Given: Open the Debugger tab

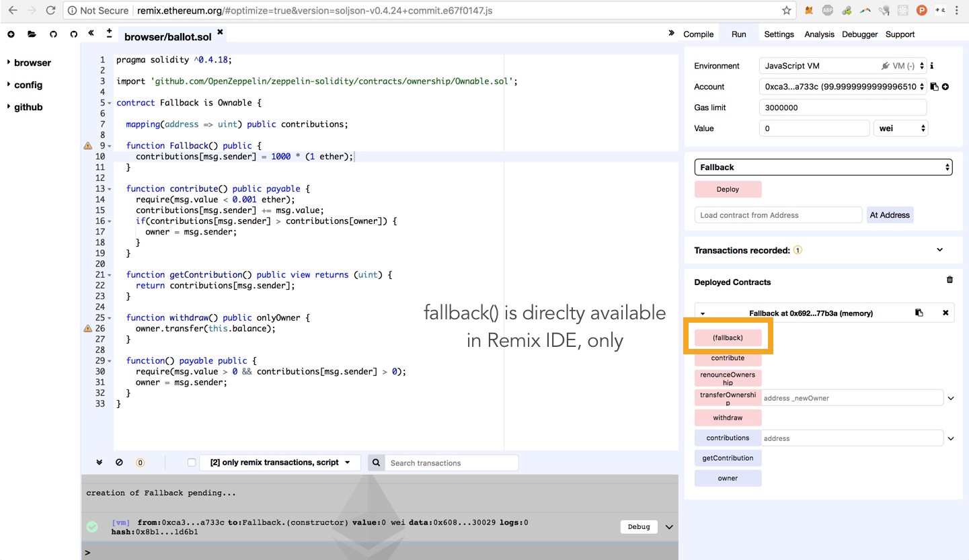Looking at the screenshot, I should 859,34.
